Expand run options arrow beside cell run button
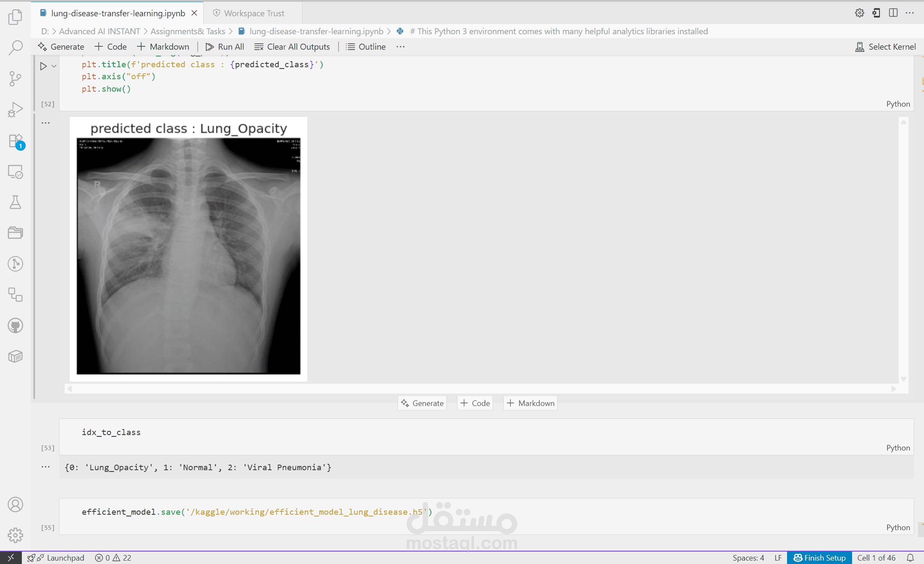 pyautogui.click(x=54, y=66)
